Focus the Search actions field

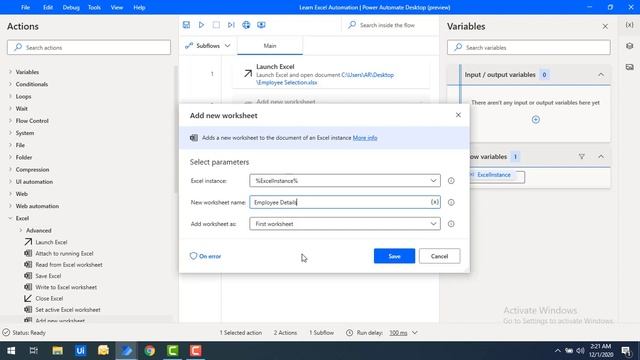(89, 47)
